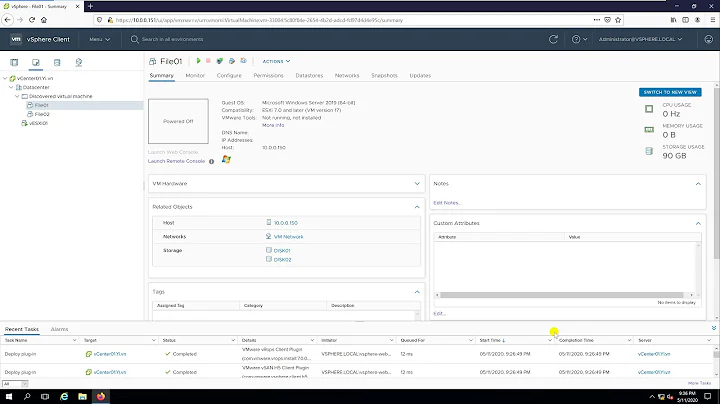The width and height of the screenshot is (720, 404).
Task: Select File02 in the inventory tree
Action: point(42,114)
